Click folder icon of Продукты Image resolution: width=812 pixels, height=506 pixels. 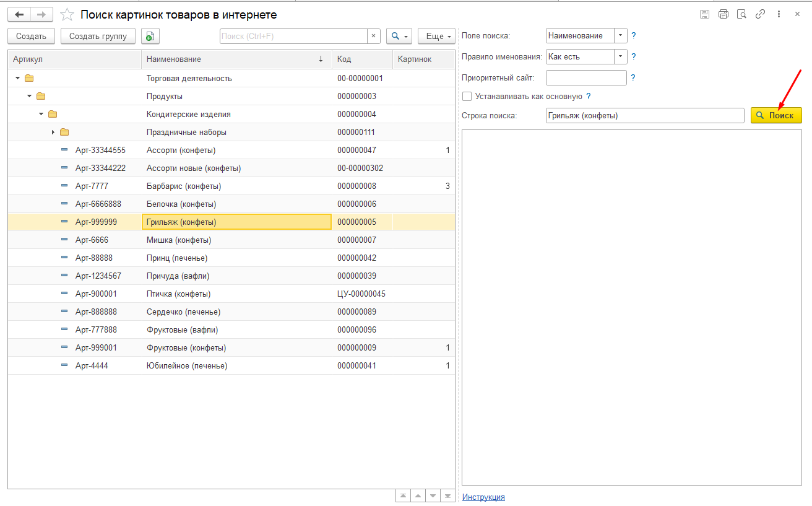pos(41,96)
